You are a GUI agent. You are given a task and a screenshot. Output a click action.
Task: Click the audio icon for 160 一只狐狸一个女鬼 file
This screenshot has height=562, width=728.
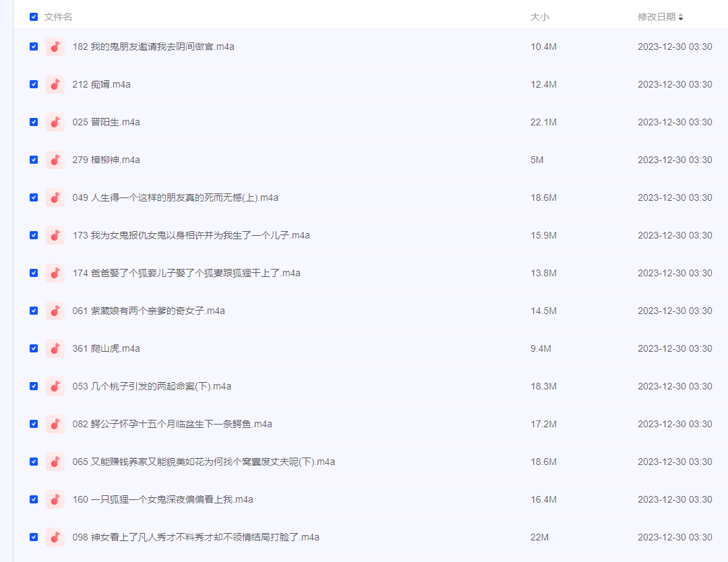pos(55,499)
